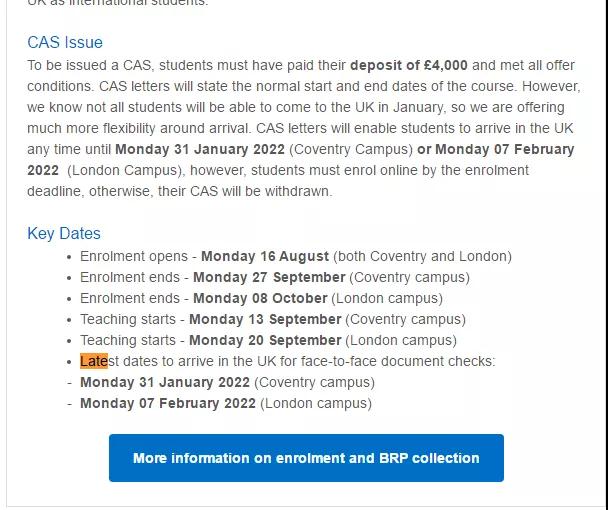Click Monday 31 January 2022 in CAS paragraph
The image size is (608, 510).
[200, 149]
